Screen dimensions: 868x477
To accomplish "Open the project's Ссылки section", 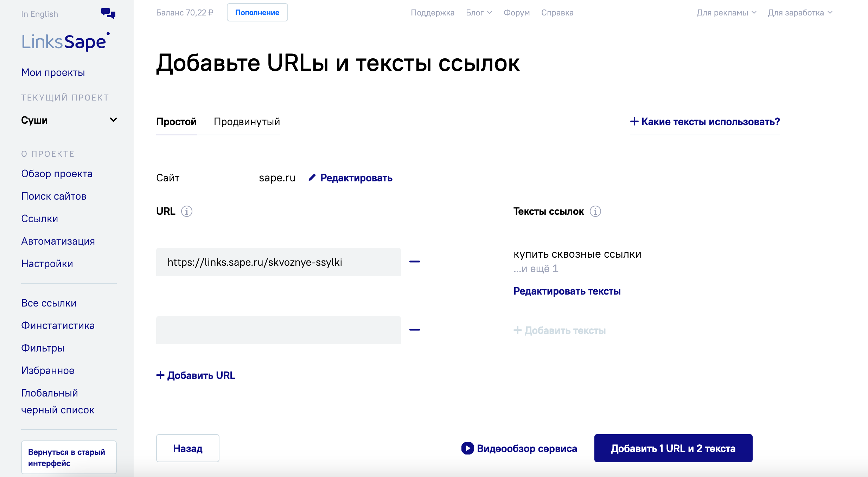I will (39, 219).
